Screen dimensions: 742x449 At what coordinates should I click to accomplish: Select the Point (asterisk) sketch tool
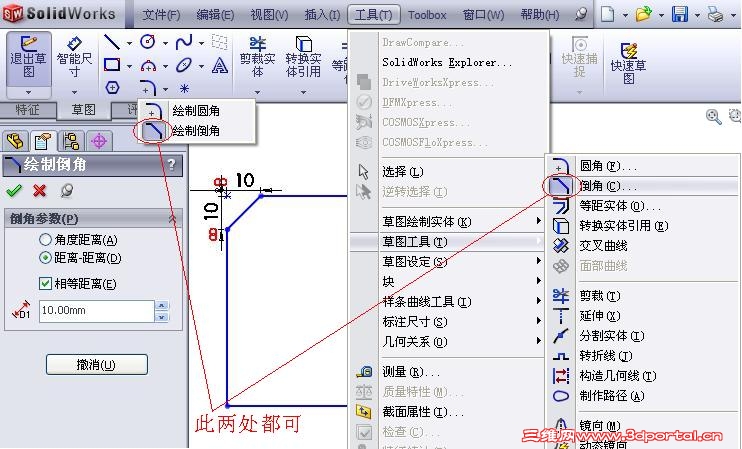(x=184, y=88)
